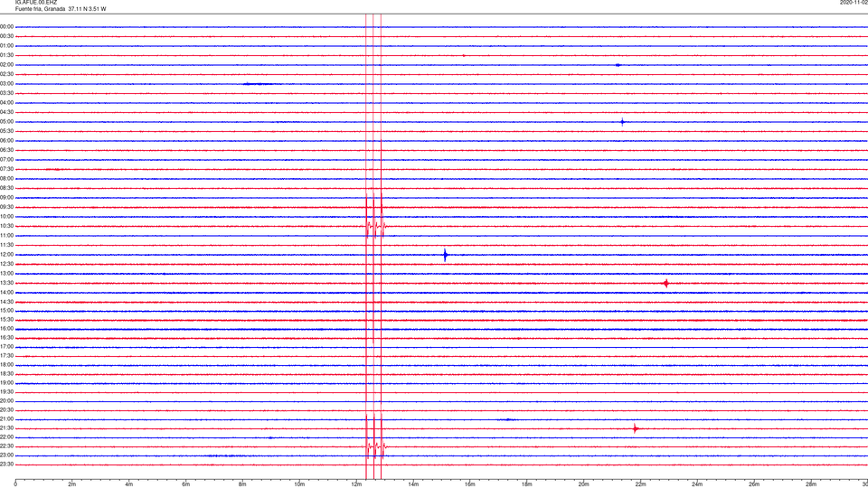868x488 pixels.
Task: Click the '14:00' time label
Action: point(6,292)
